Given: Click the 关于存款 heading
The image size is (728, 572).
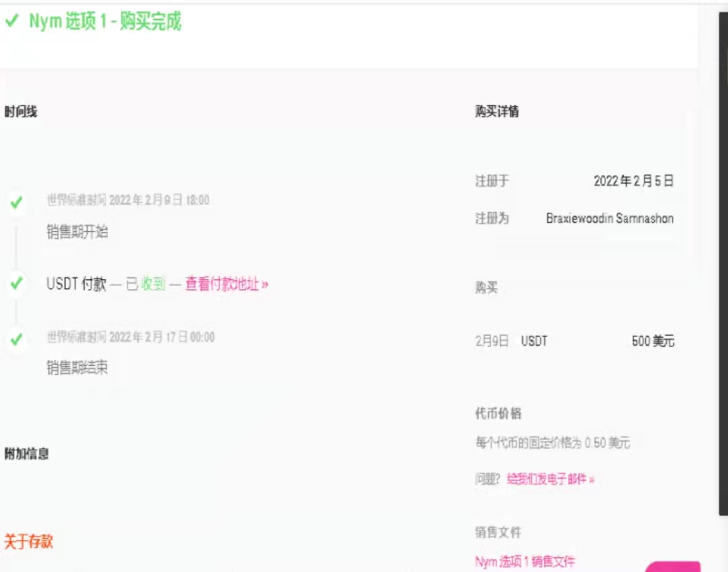Looking at the screenshot, I should [29, 541].
